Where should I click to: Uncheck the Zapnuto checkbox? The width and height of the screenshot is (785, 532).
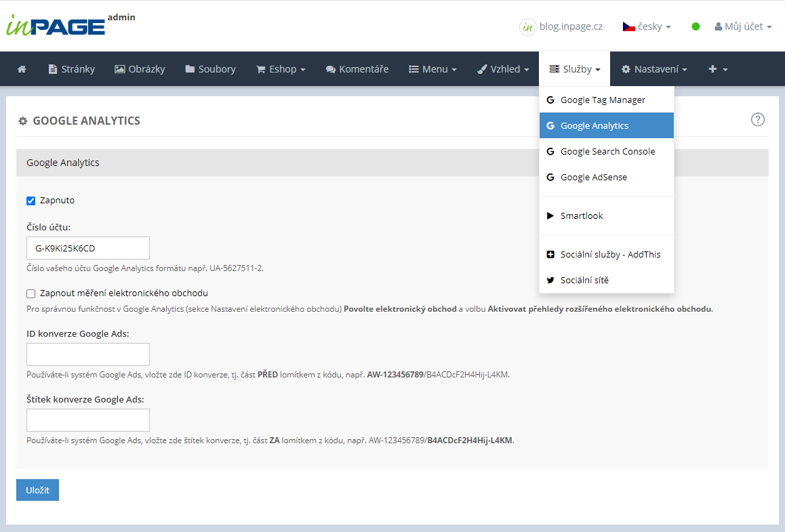coord(31,201)
